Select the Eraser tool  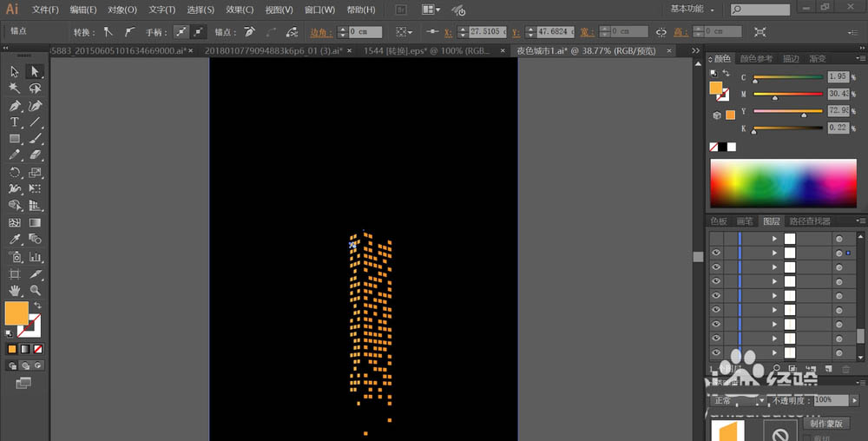35,155
